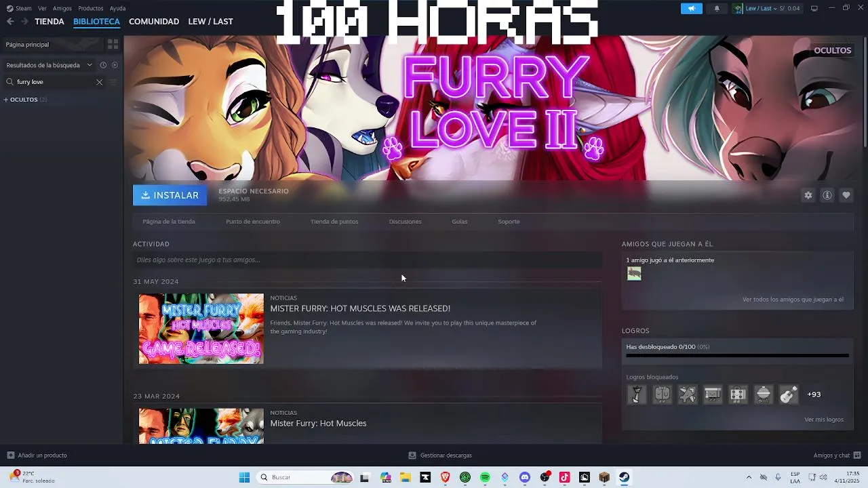
Task: Select the guitar locked achievement icon
Action: click(788, 394)
